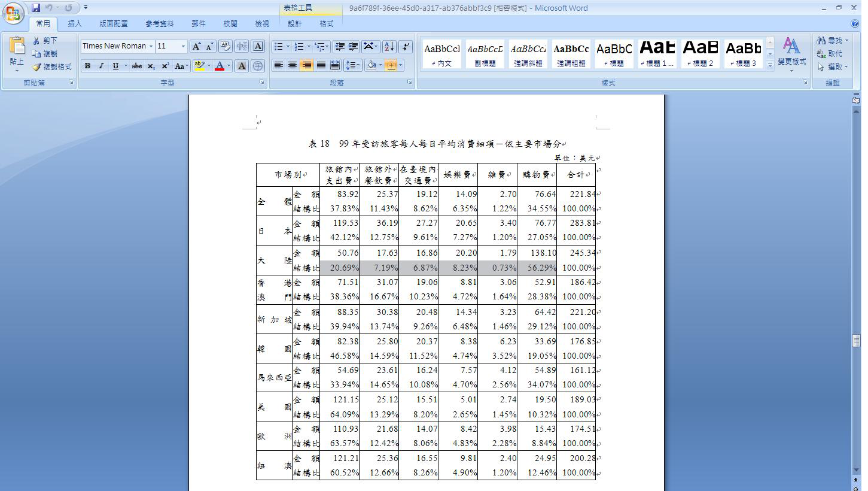The height and width of the screenshot is (491, 868).
Task: Open the Font dialog launcher
Action: click(262, 83)
